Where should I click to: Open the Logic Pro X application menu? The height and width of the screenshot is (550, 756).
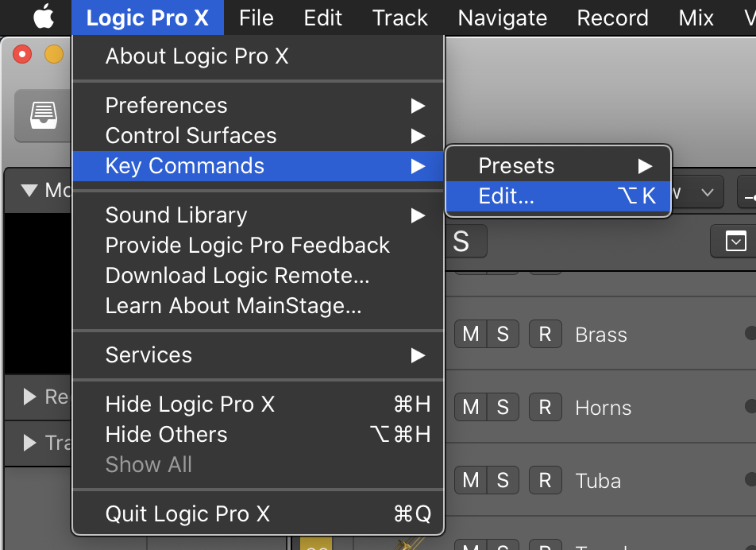click(148, 17)
